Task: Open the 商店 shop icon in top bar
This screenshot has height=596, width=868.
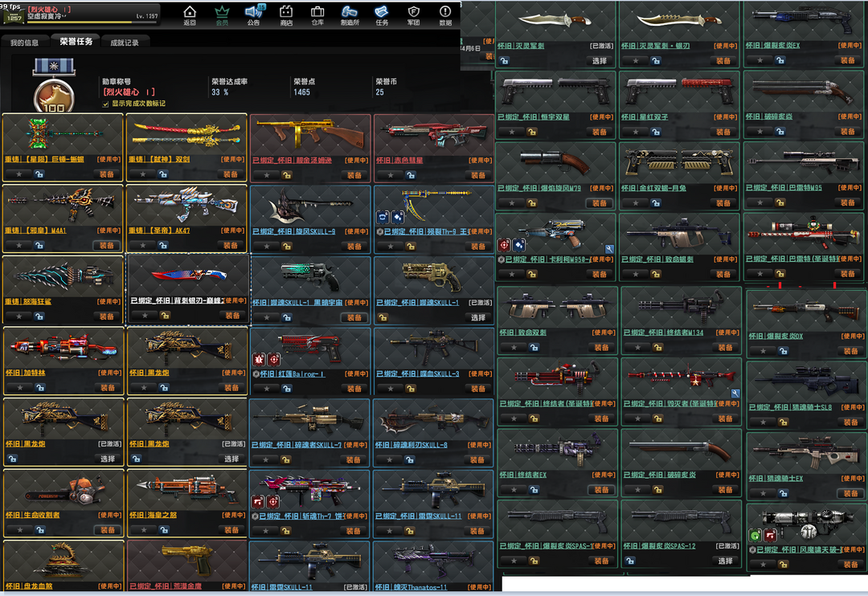Action: 286,14
